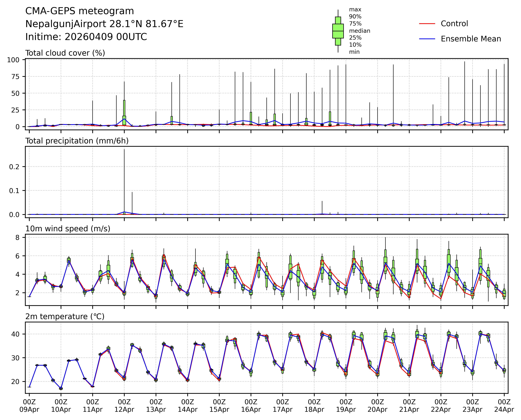The width and height of the screenshot is (521, 420).
Task: Click the 00Z 16Apr x-axis label
Action: (251, 406)
